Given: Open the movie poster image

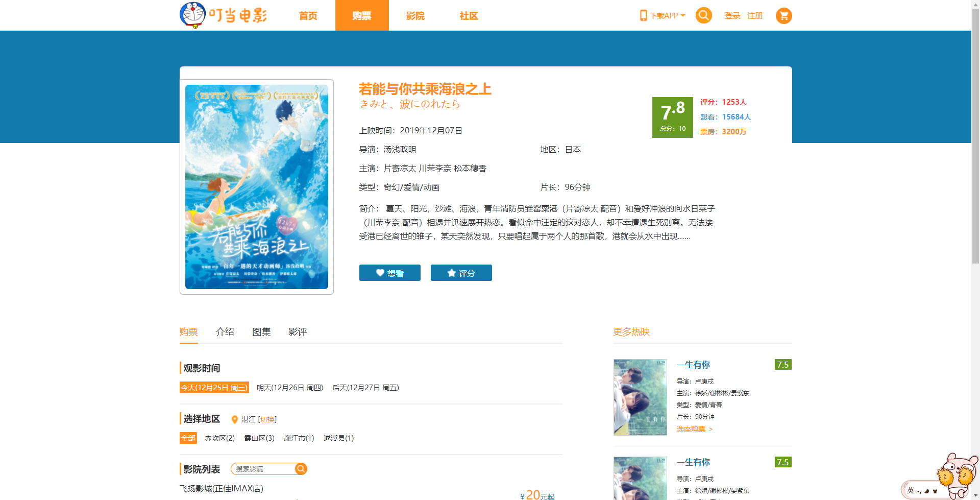Looking at the screenshot, I should pyautogui.click(x=257, y=187).
